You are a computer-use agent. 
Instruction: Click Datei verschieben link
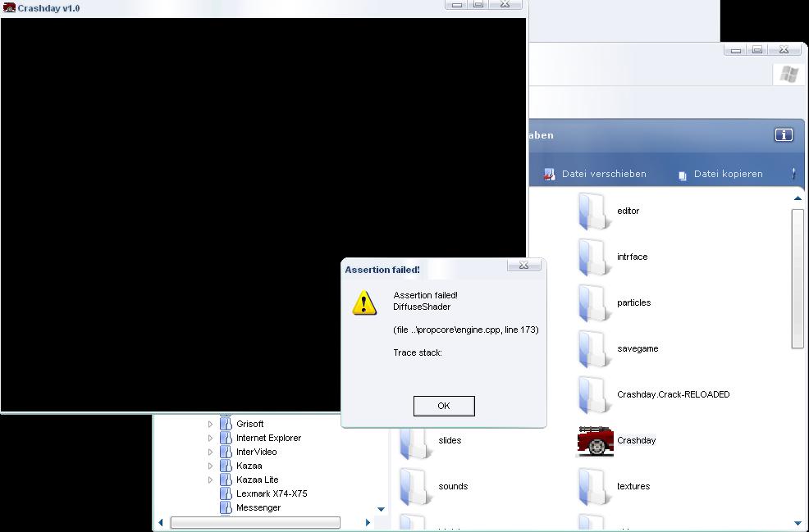tap(603, 174)
